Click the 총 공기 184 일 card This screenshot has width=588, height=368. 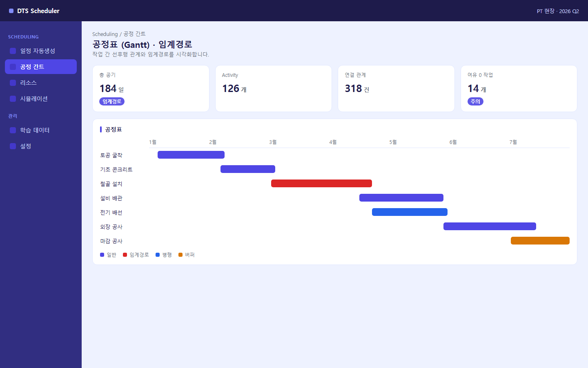coord(151,88)
